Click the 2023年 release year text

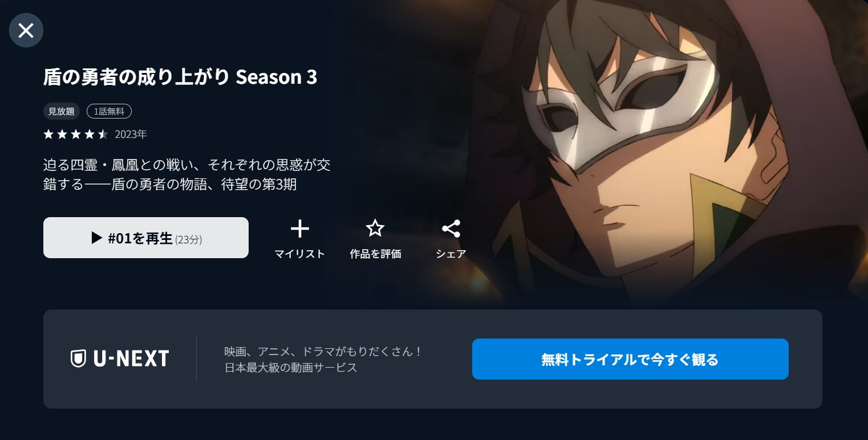pyautogui.click(x=131, y=135)
